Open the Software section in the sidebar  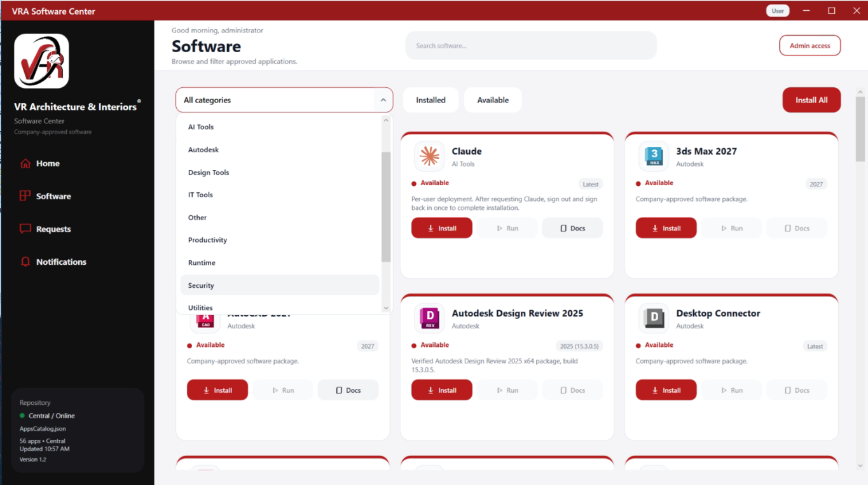tap(45, 196)
